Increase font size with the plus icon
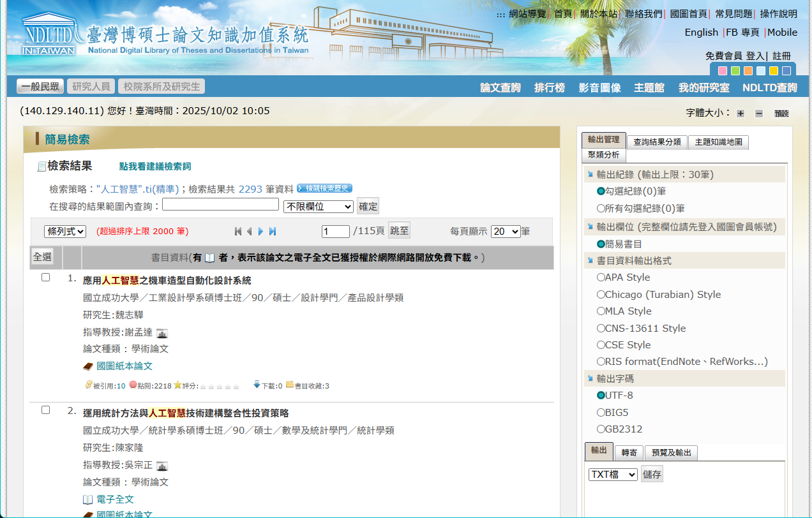Viewport: 812px width, 518px height. click(x=739, y=113)
